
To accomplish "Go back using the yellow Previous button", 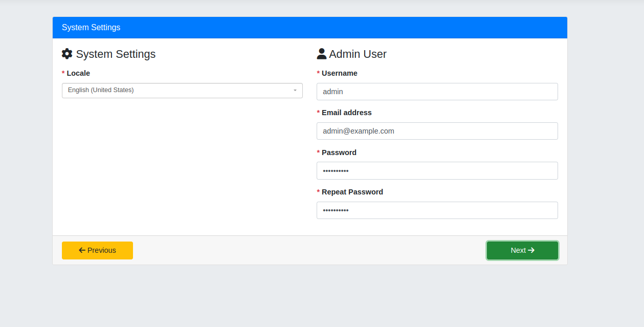I will click(97, 250).
